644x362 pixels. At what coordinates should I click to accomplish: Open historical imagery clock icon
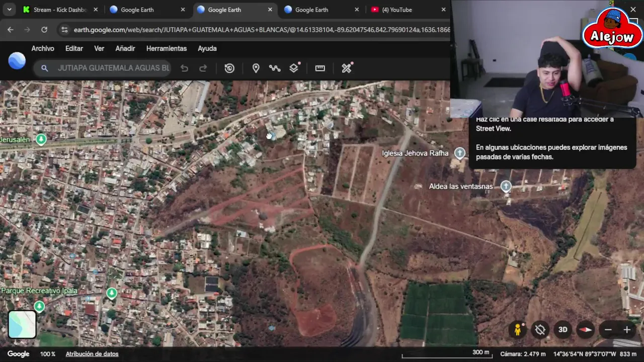[x=229, y=68]
